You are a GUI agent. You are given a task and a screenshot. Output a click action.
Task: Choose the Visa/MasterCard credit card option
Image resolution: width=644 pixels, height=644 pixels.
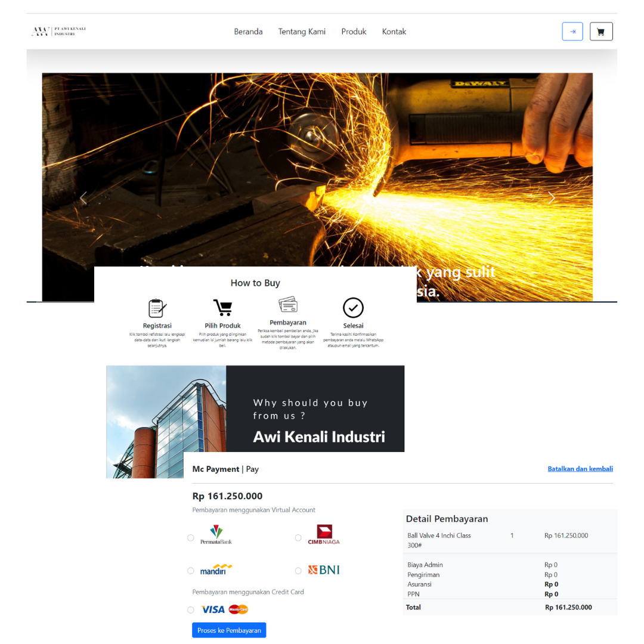coord(191,610)
